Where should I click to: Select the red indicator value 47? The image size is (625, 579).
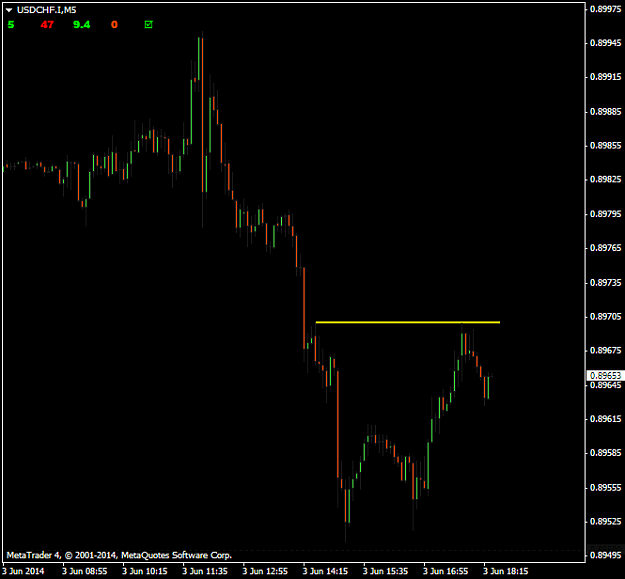pyautogui.click(x=47, y=25)
